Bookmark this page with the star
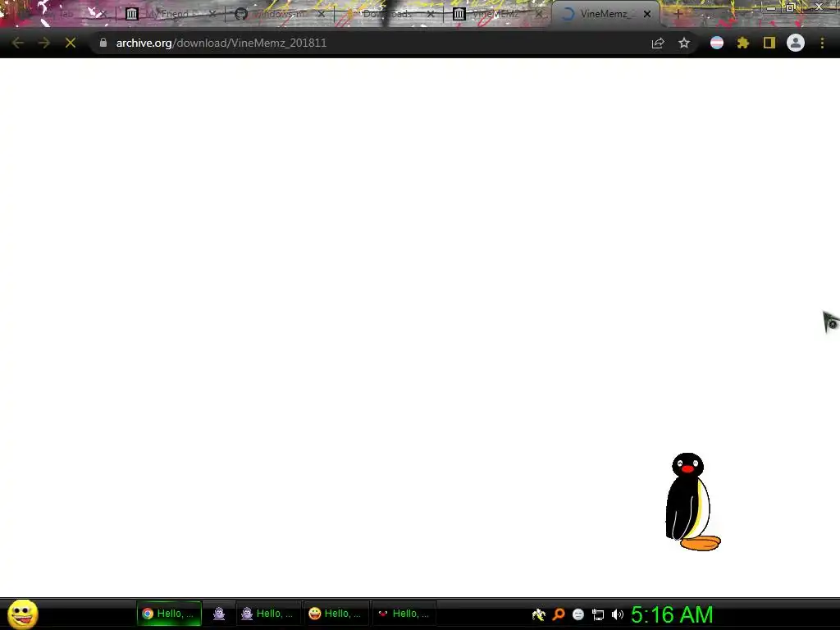Screen dimensions: 840x630 [684, 43]
